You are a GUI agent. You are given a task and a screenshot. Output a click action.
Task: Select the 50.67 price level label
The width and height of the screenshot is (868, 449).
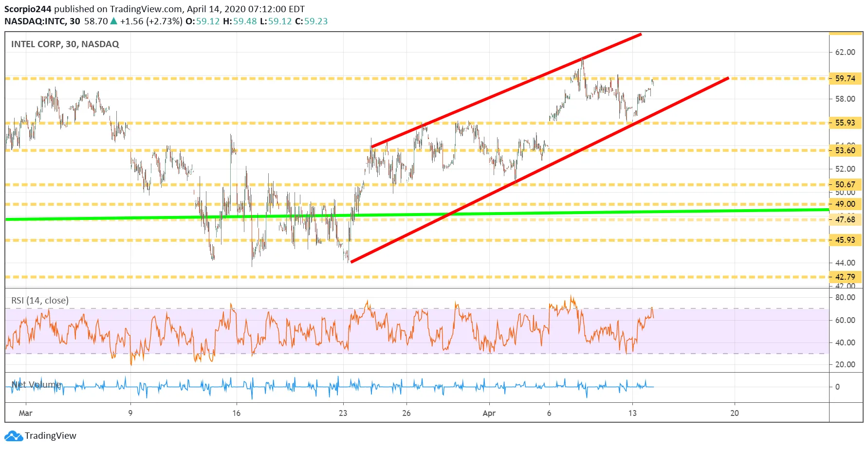[x=845, y=184]
